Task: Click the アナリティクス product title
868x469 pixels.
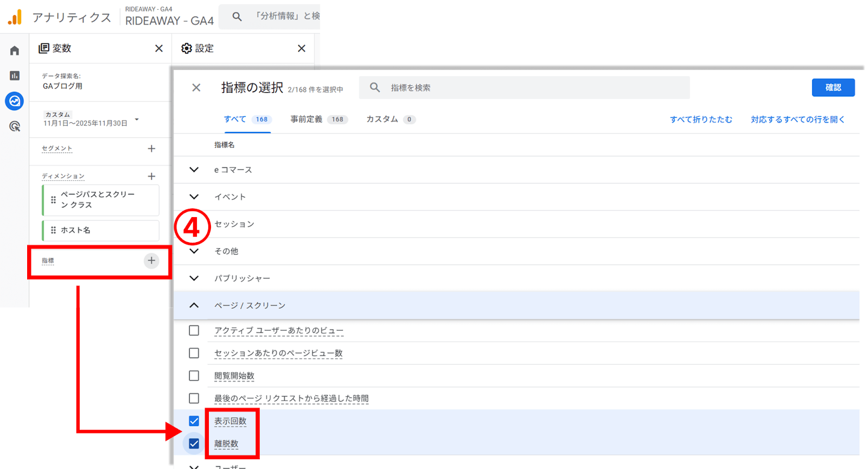Action: (x=72, y=17)
